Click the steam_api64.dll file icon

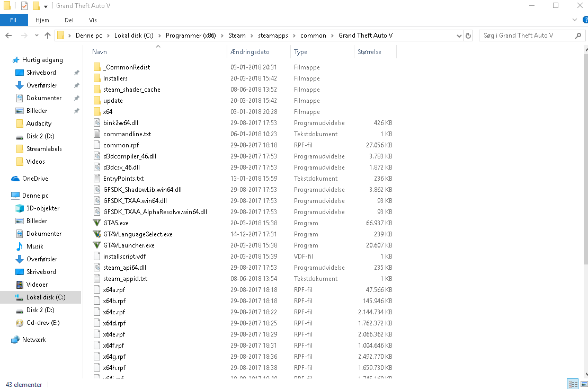(x=97, y=268)
